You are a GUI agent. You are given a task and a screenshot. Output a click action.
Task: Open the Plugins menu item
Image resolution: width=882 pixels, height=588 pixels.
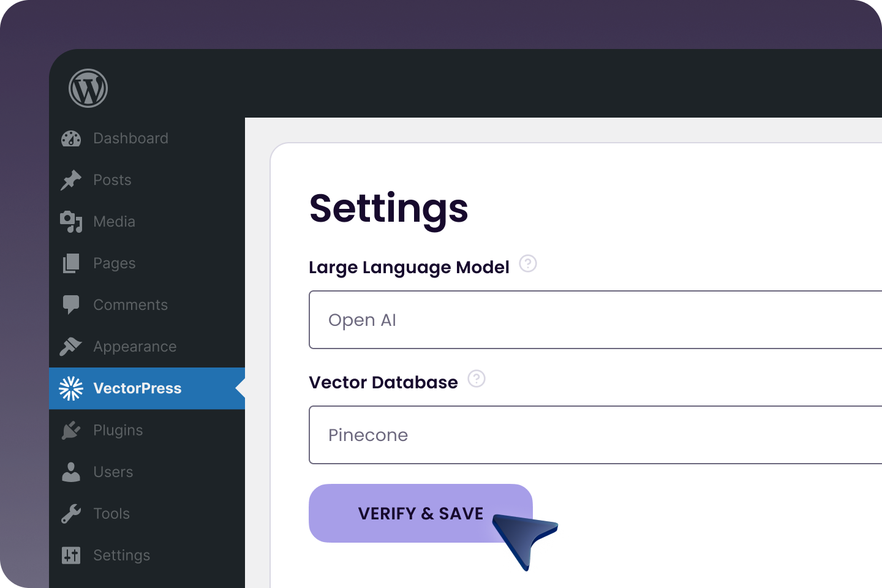(x=147, y=430)
